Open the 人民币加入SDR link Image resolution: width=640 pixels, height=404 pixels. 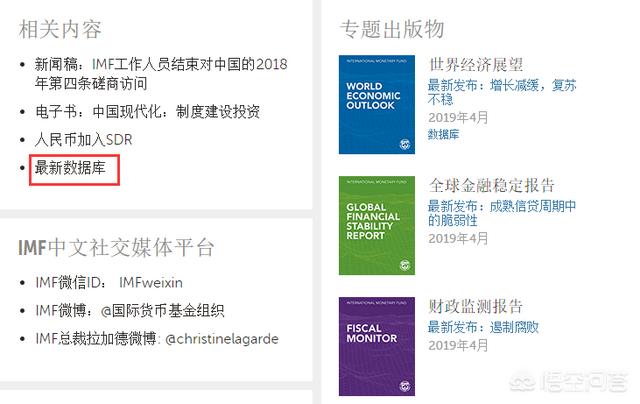point(84,140)
